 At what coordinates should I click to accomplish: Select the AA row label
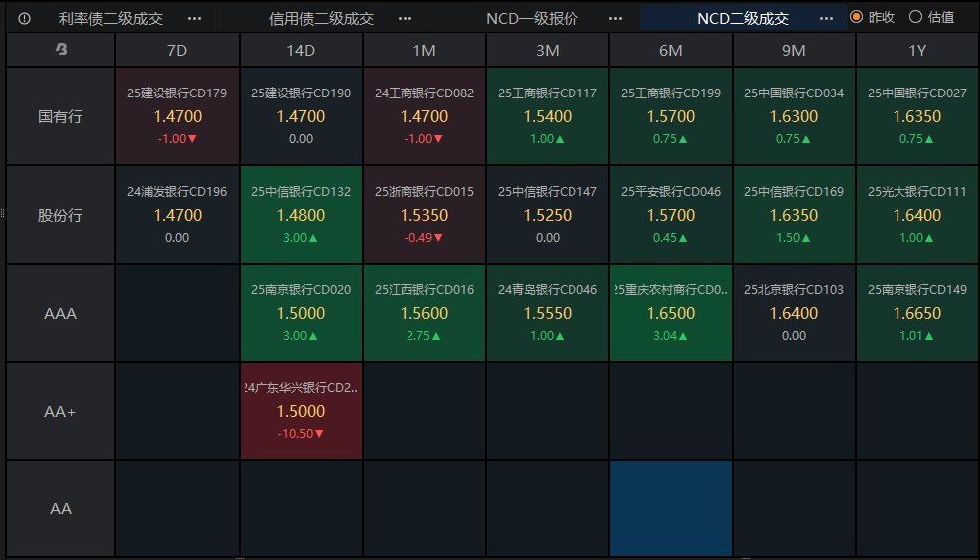pos(61,508)
